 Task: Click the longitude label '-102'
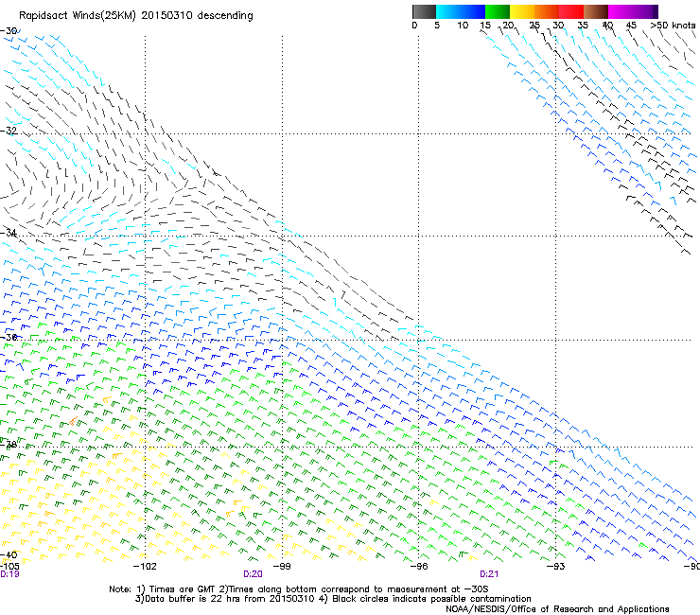click(x=145, y=567)
